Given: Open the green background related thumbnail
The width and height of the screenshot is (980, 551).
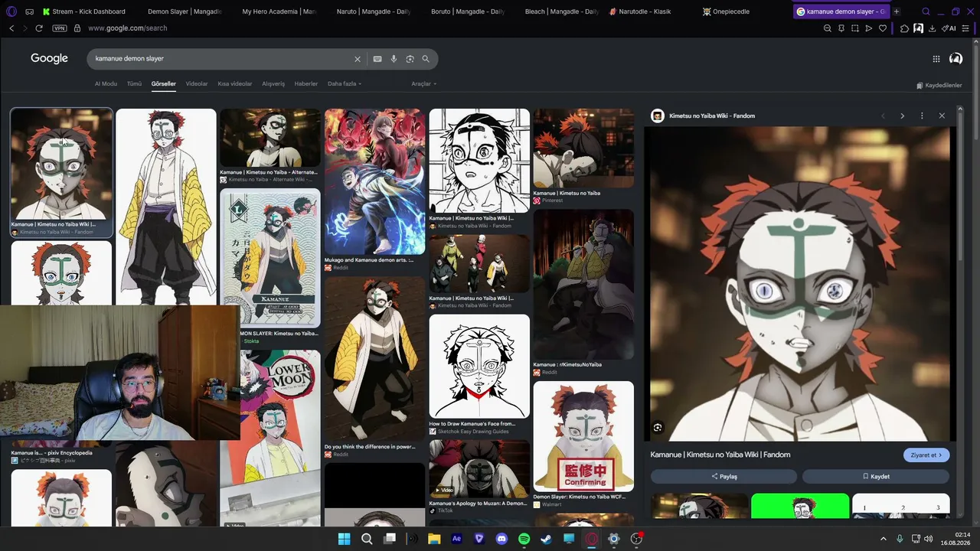Looking at the screenshot, I should tap(800, 506).
